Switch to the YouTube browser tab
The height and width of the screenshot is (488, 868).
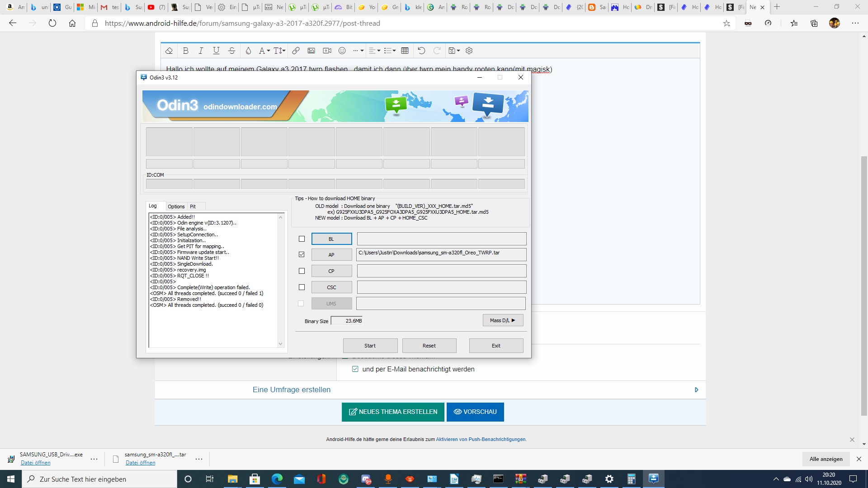coord(156,7)
